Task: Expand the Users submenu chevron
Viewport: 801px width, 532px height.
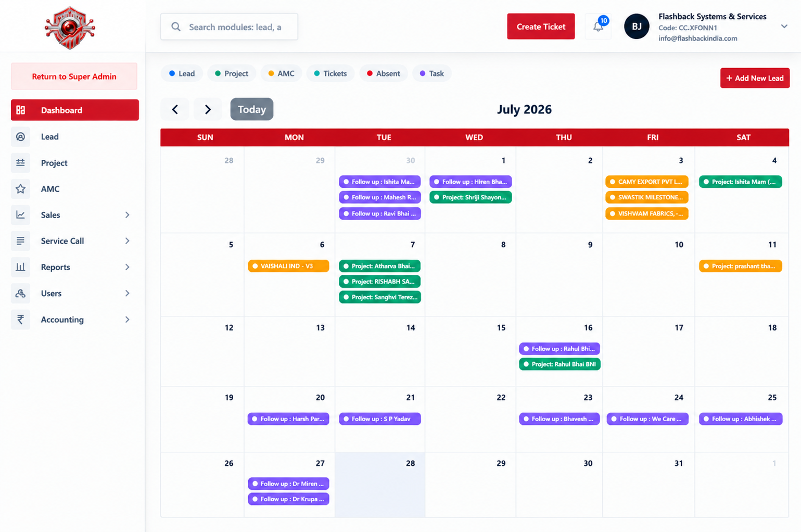Action: [x=128, y=294]
